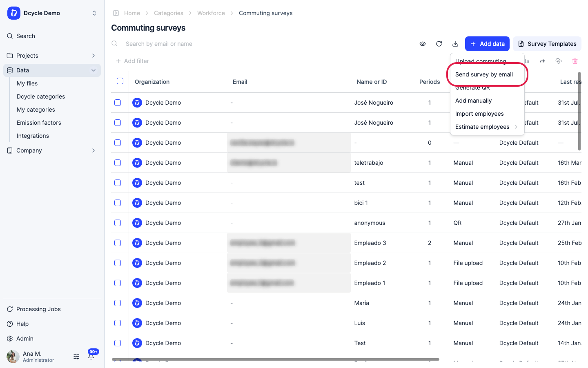Image resolution: width=588 pixels, height=368 pixels.
Task: Click Periods column header
Action: [x=430, y=82]
